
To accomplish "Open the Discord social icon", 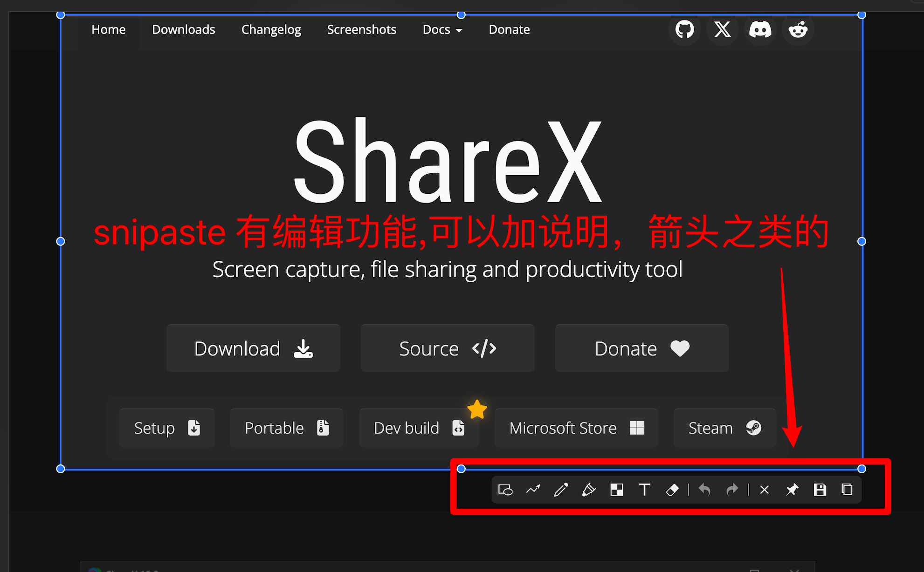I will click(760, 29).
